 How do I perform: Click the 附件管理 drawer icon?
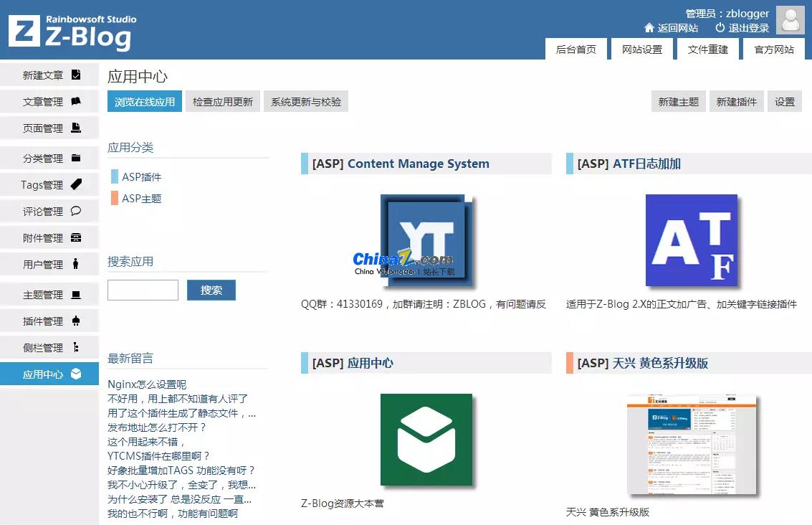pos(76,237)
